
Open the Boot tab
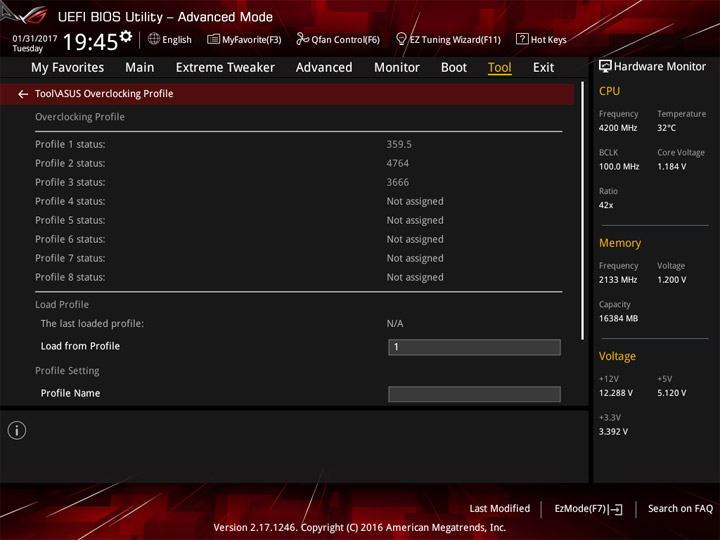coord(454,68)
